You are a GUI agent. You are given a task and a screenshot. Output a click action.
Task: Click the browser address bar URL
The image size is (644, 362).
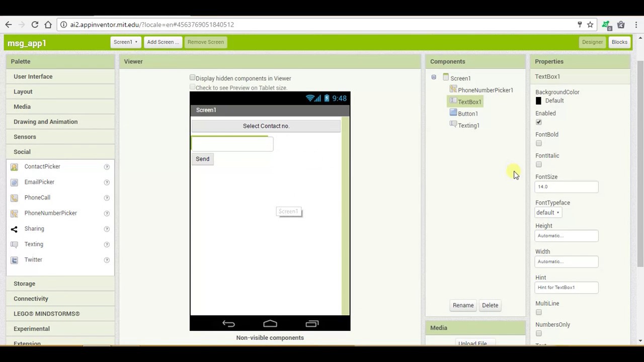pyautogui.click(x=152, y=25)
